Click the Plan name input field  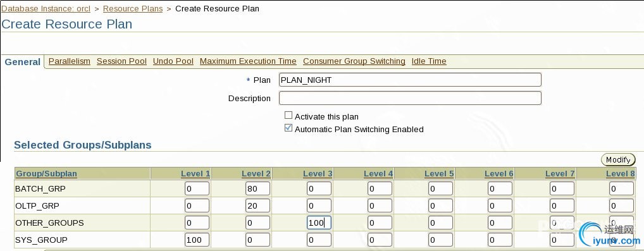[410, 80]
